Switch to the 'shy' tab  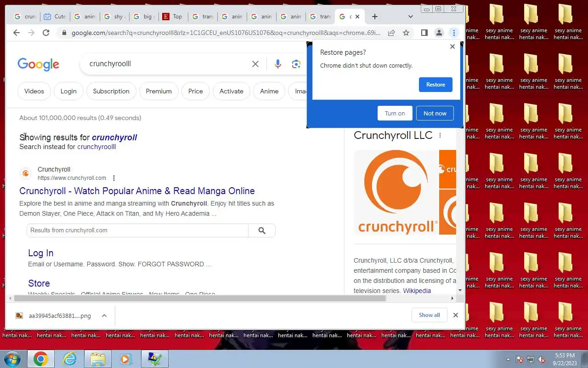[x=114, y=17]
